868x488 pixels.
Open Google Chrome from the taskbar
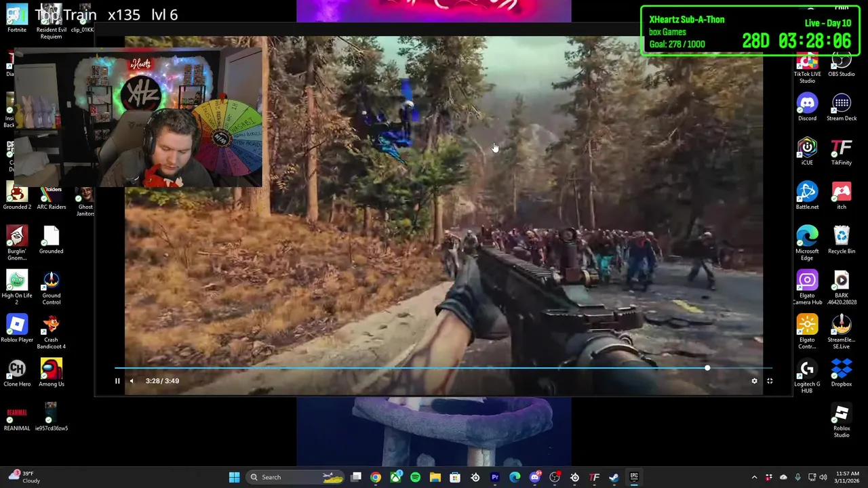(376, 477)
